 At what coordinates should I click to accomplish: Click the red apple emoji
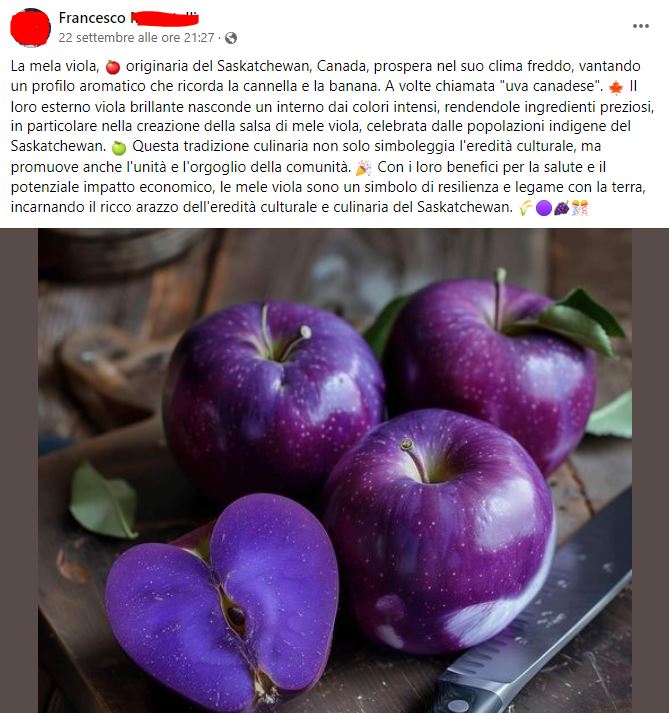click(113, 67)
